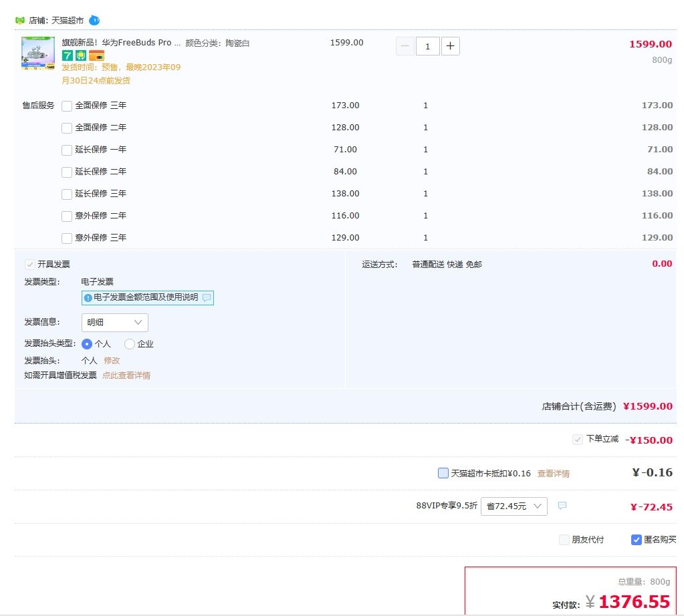
Task: Check 意外保修 二年 service option
Action: point(67,216)
